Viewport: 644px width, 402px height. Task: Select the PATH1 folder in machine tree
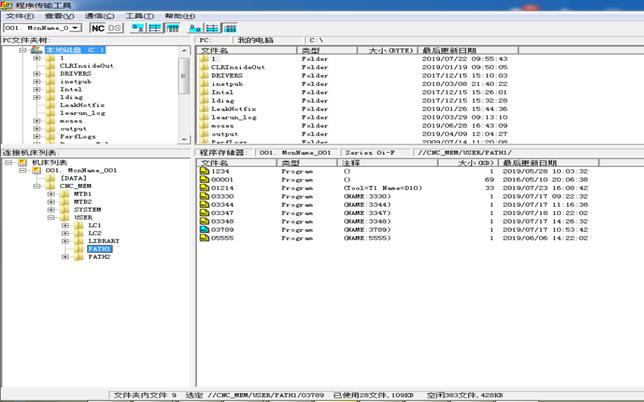(x=99, y=249)
